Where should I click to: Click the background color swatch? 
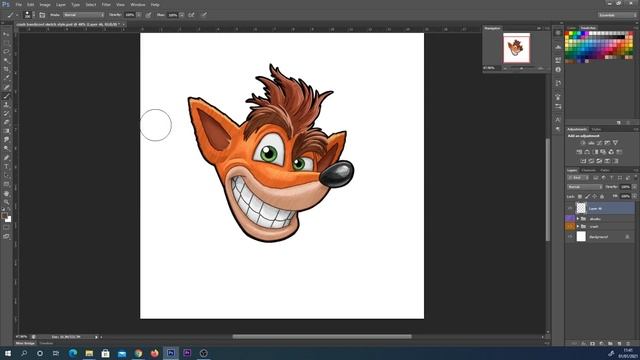9,219
